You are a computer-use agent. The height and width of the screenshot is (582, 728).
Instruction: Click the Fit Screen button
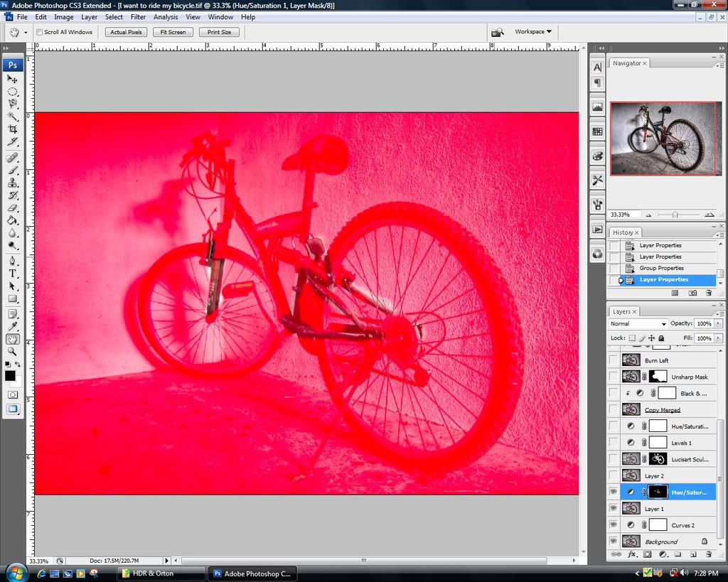pyautogui.click(x=173, y=32)
